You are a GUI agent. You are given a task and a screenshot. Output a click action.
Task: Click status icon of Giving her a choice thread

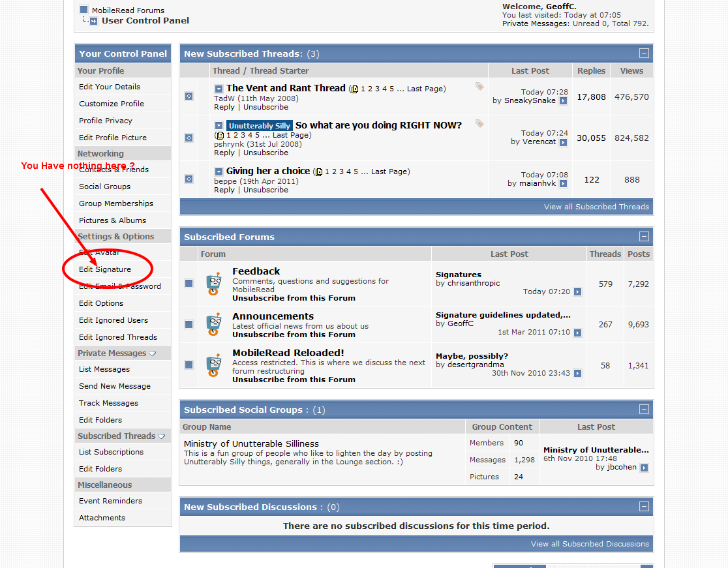[x=189, y=179]
